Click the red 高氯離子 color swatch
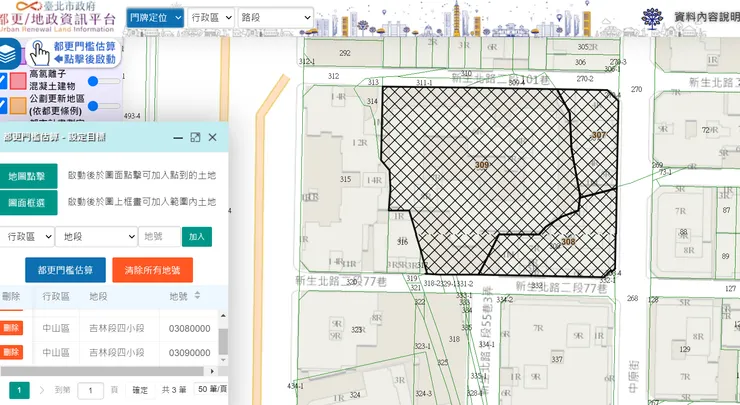The height and width of the screenshot is (405, 740). click(18, 81)
